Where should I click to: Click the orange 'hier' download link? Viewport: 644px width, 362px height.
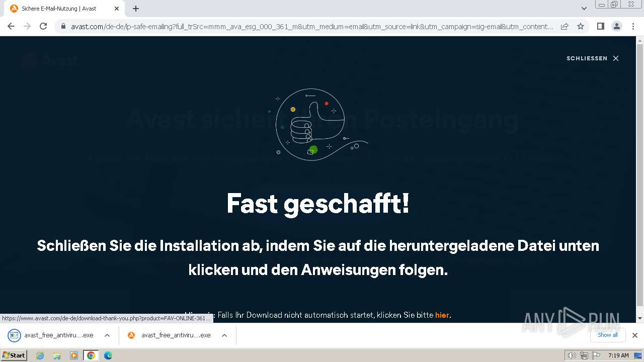coord(442,315)
